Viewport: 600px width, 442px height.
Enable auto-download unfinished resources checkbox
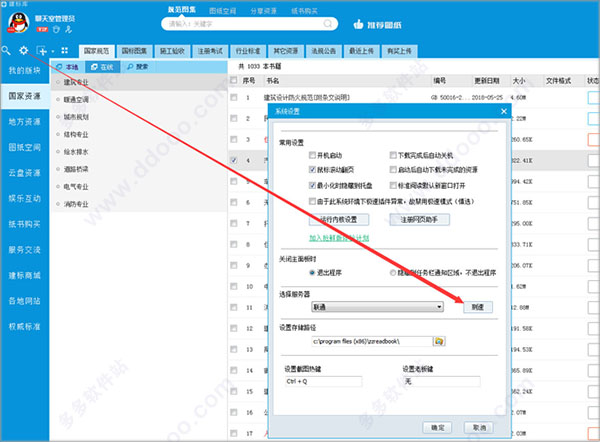pyautogui.click(x=393, y=170)
